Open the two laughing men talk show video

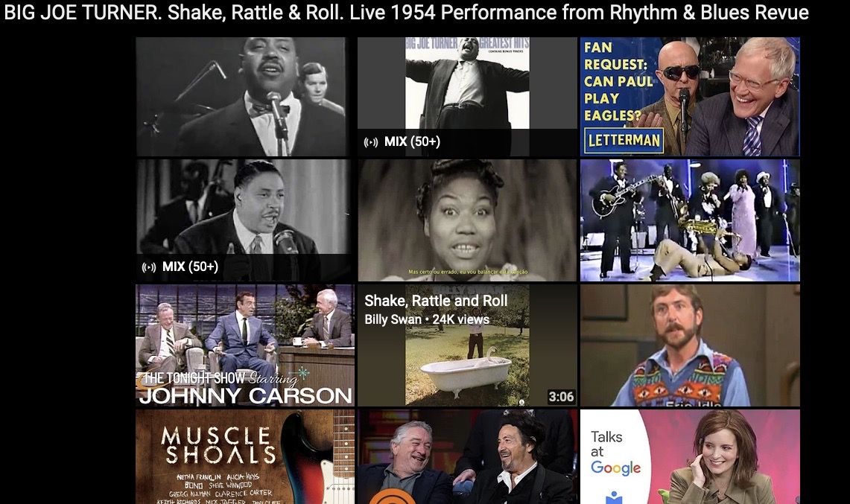coord(467,457)
